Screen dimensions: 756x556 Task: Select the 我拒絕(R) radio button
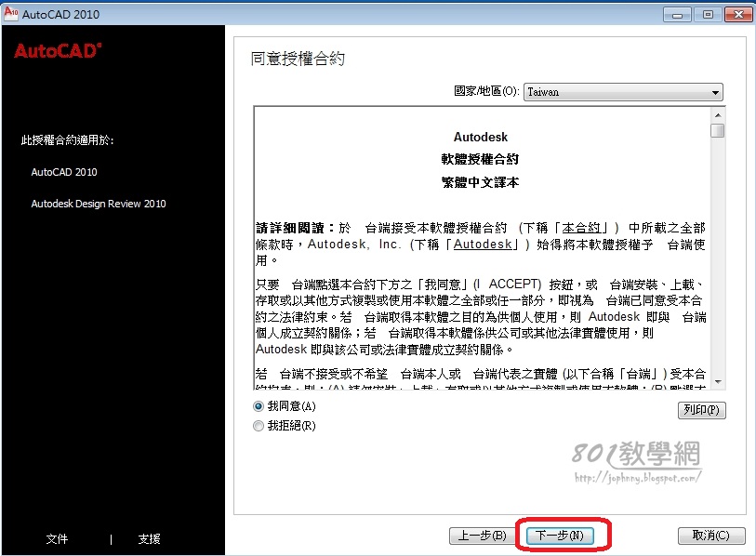click(259, 426)
